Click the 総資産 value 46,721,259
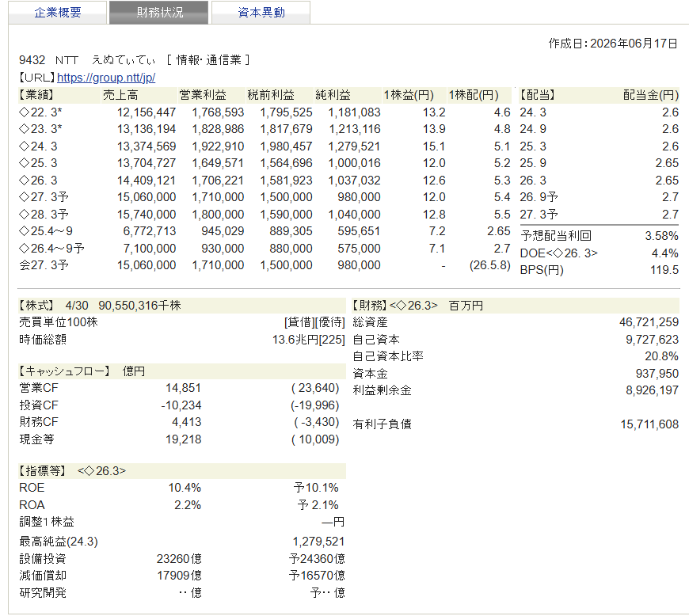689x616 pixels. point(649,322)
